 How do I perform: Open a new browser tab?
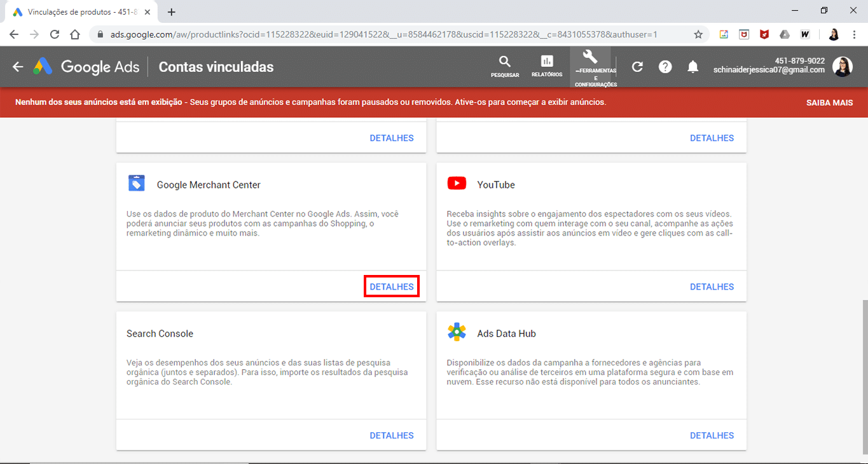[x=171, y=12]
